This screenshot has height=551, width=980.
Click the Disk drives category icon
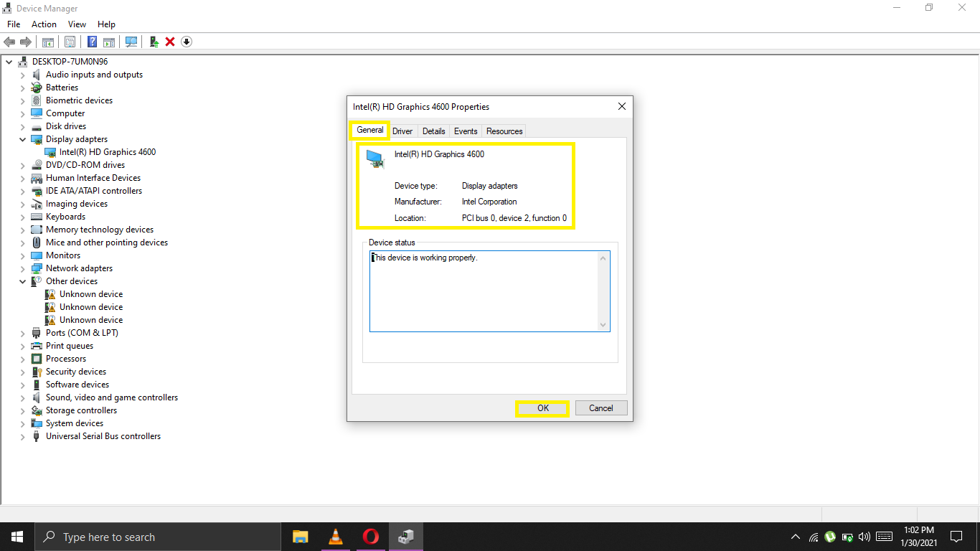[37, 126]
